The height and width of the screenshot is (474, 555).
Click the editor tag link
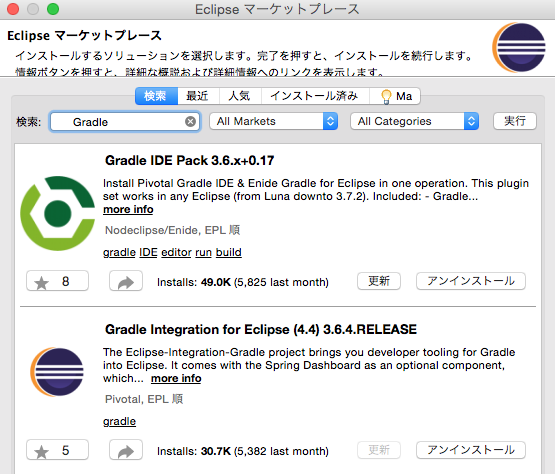pos(176,252)
